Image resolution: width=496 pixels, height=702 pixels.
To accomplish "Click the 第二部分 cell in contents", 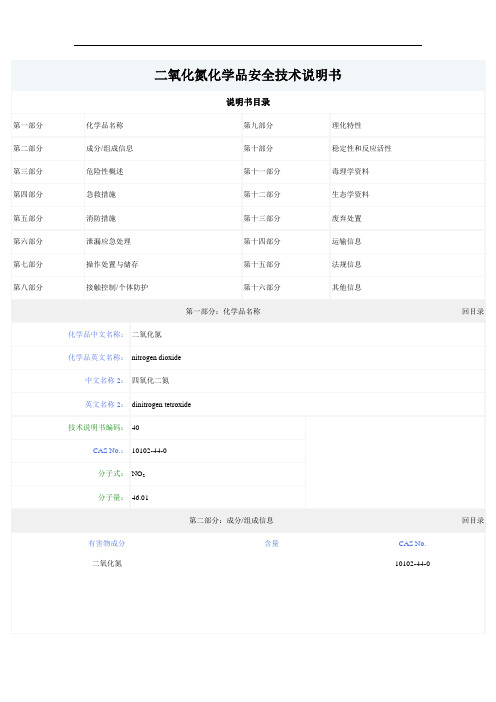I will [28, 148].
